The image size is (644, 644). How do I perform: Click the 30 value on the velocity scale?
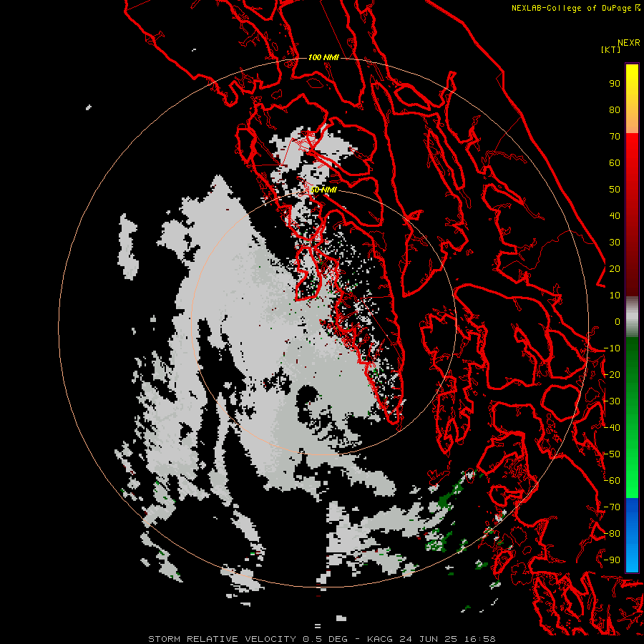coord(615,243)
